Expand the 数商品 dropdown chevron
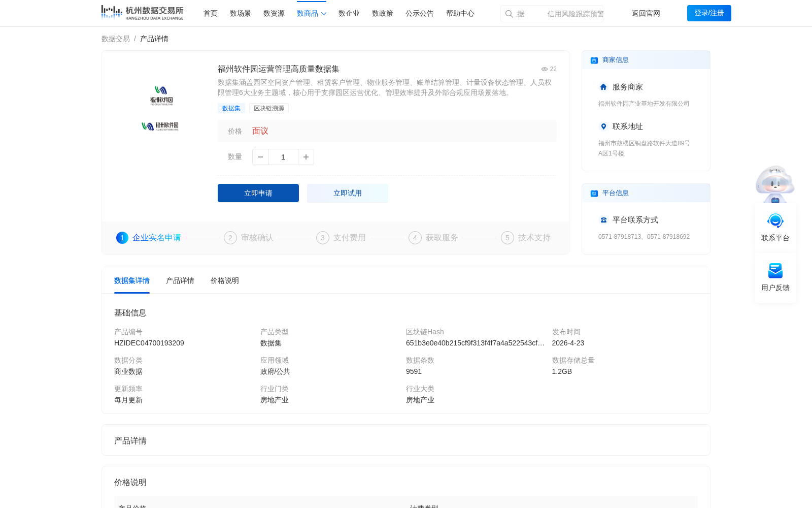The image size is (812, 508). coord(324,14)
